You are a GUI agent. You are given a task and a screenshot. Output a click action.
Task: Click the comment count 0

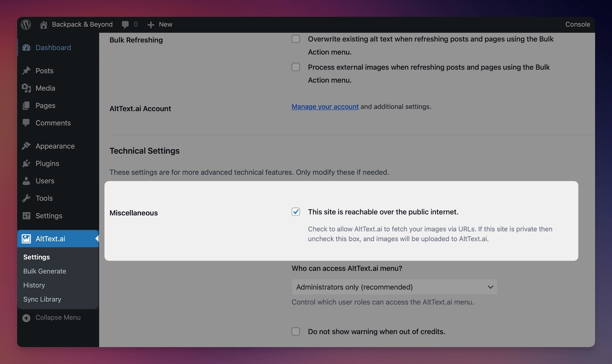[136, 24]
